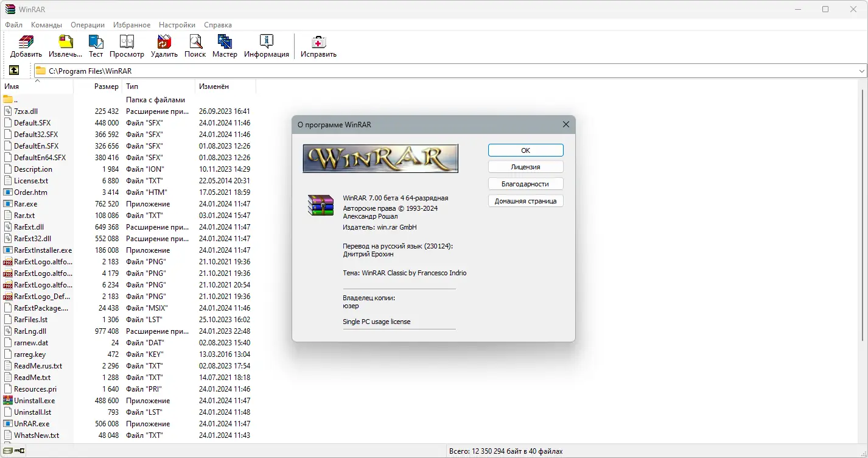The width and height of the screenshot is (868, 458).
Task: Sort files by the Изменён column header
Action: [x=225, y=86]
